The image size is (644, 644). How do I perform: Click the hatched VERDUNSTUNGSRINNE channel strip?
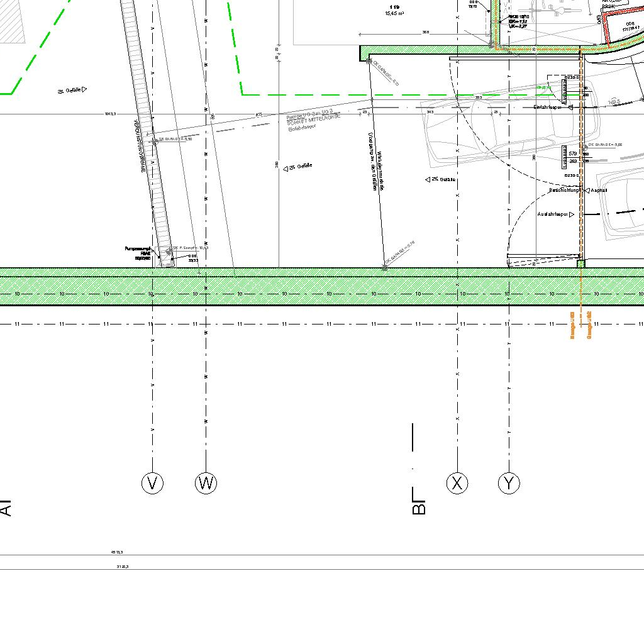[x=148, y=133]
